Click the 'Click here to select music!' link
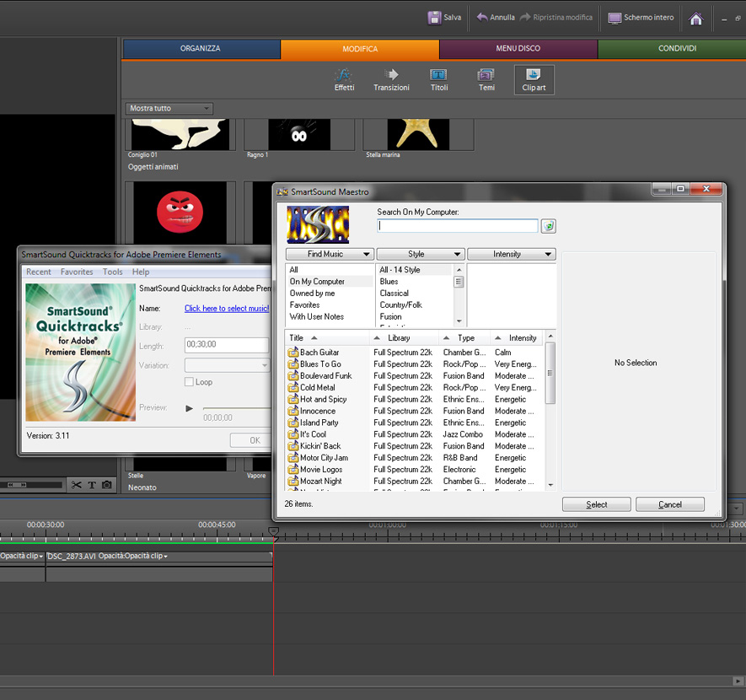The image size is (746, 700). (x=227, y=309)
